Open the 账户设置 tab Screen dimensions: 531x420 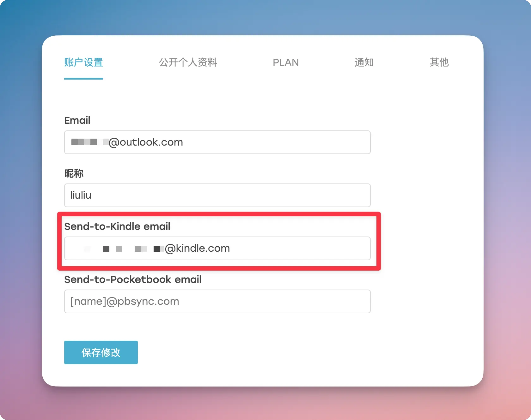[x=83, y=63]
